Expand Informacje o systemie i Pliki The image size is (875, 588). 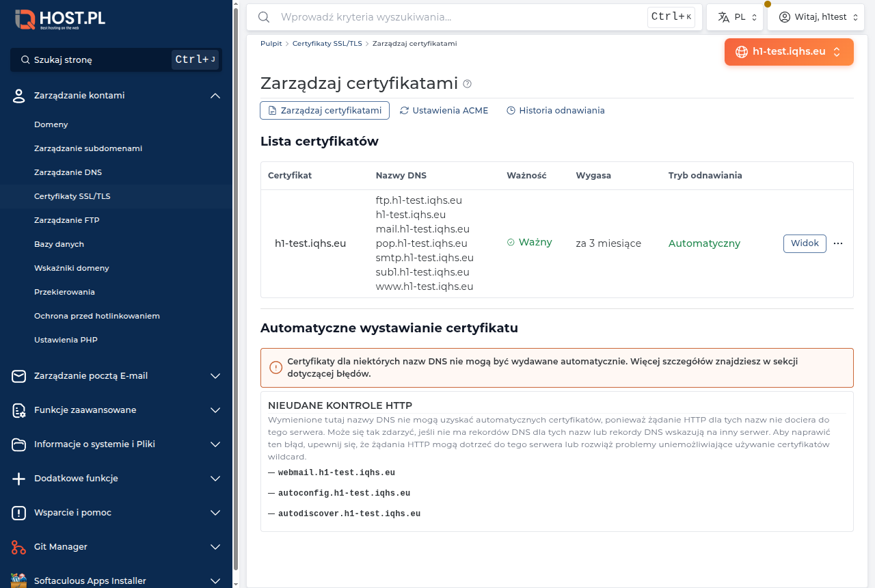click(x=215, y=444)
